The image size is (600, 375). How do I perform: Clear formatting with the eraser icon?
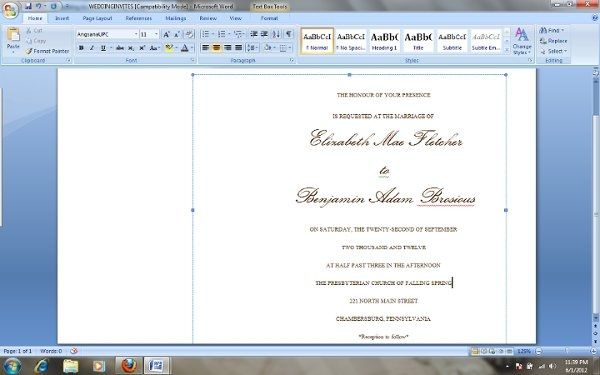pos(189,34)
